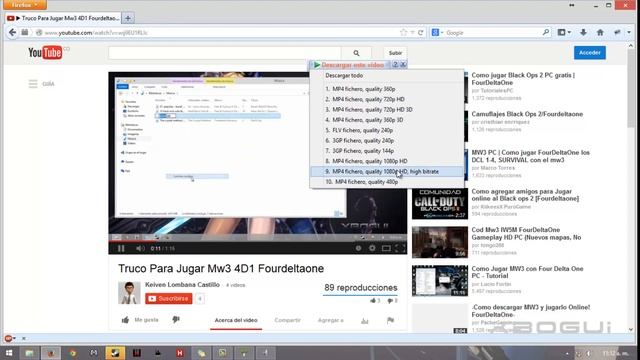Click the YouTube search button
This screenshot has width=640, height=360.
coord(356,53)
